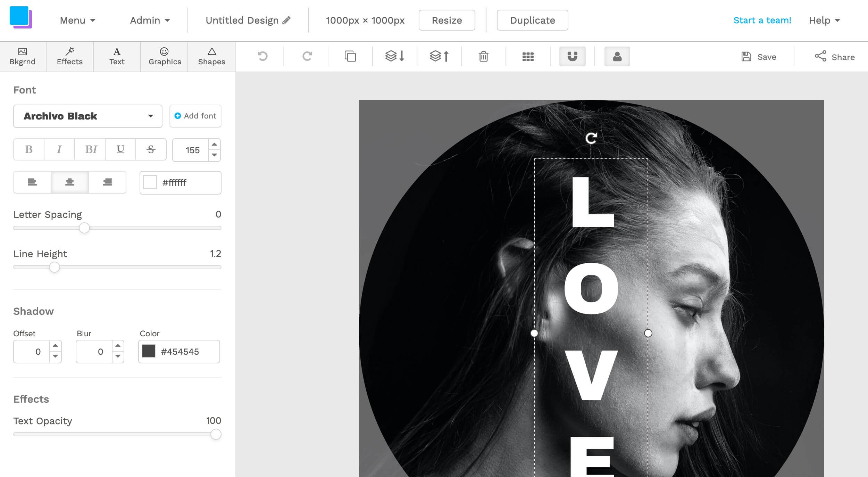Click the position/align icon
Viewport: 868px width, 477px height.
point(527,56)
